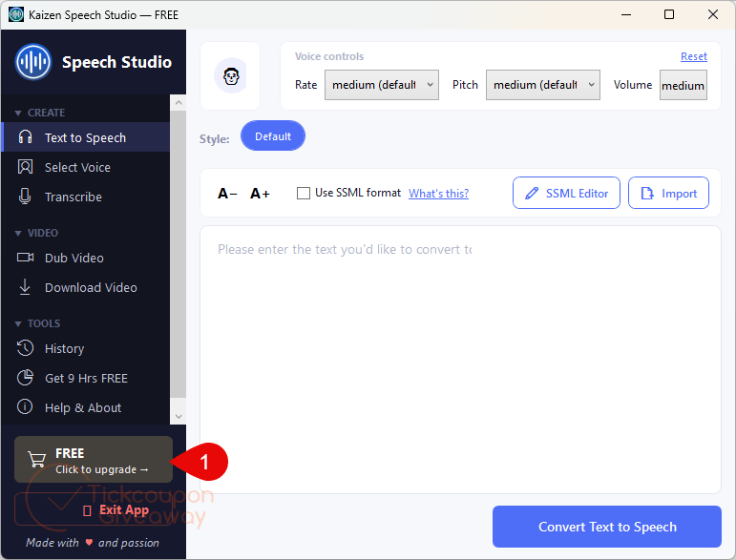Viewport: 736px width, 560px height.
Task: Collapse the TOOLS section
Action: click(37, 323)
